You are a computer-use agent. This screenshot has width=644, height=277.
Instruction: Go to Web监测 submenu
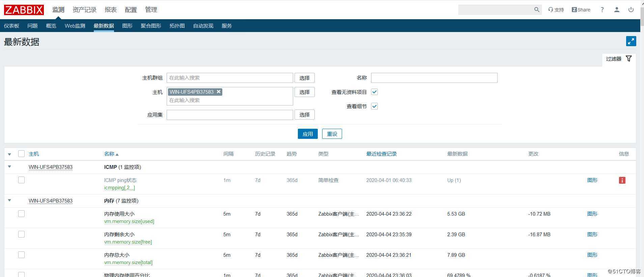click(75, 26)
